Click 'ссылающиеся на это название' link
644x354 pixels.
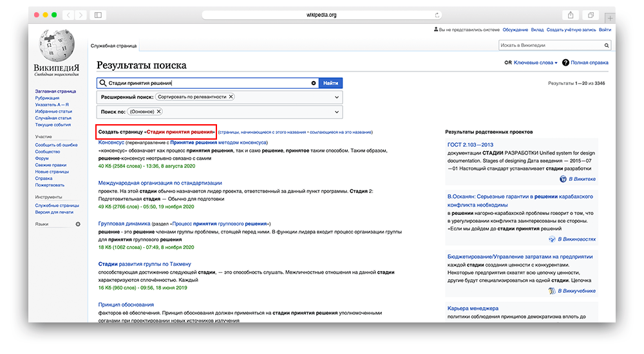point(341,132)
